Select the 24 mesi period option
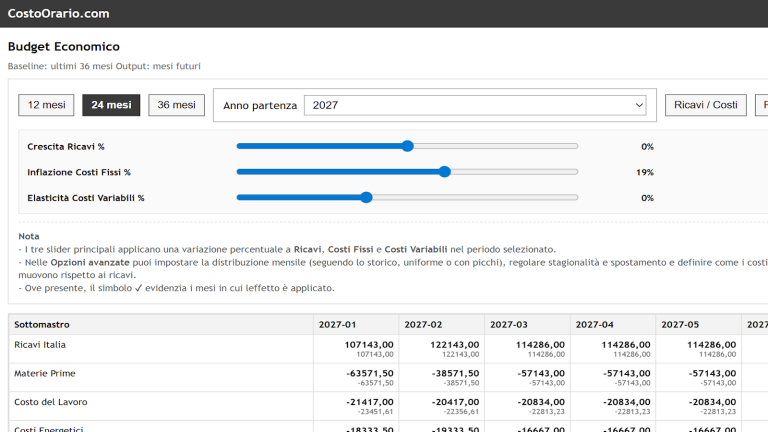The width and height of the screenshot is (768, 432). (x=111, y=105)
